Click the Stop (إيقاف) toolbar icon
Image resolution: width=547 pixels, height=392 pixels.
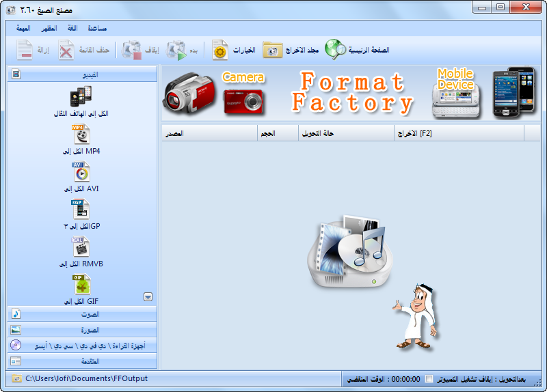(131, 50)
